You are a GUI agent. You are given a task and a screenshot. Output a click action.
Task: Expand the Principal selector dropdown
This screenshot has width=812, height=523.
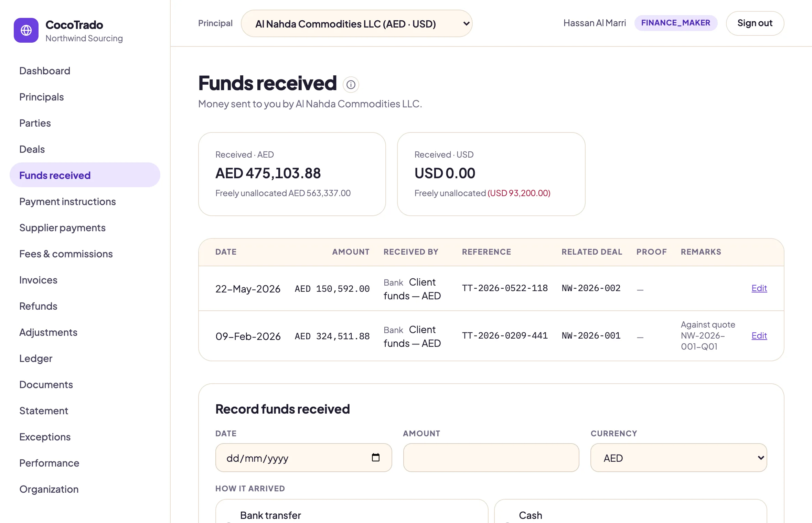click(x=356, y=23)
